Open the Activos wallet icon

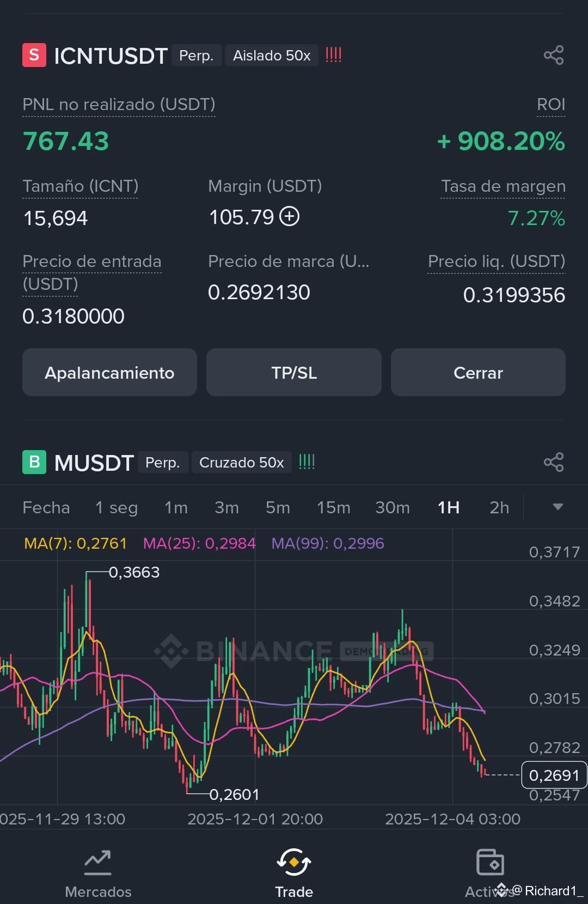click(x=490, y=862)
